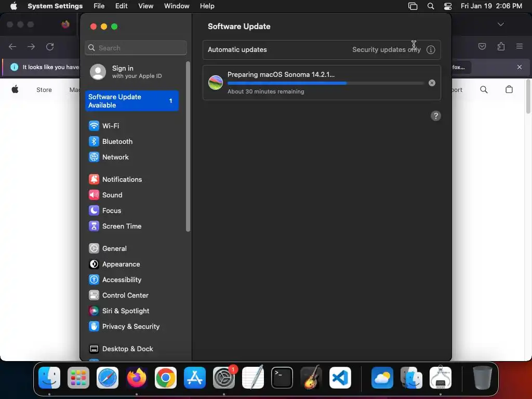This screenshot has width=532, height=399.
Task: Open Firefox hamburger application menu
Action: tap(520, 46)
